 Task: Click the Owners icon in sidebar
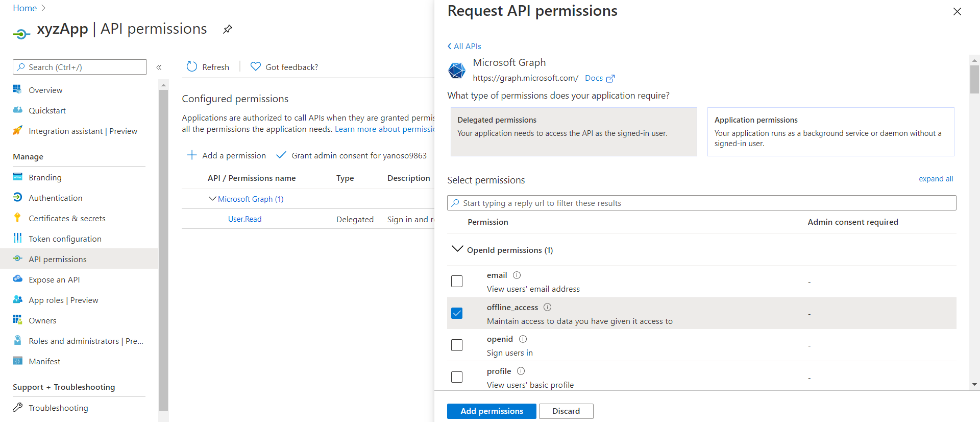17,320
